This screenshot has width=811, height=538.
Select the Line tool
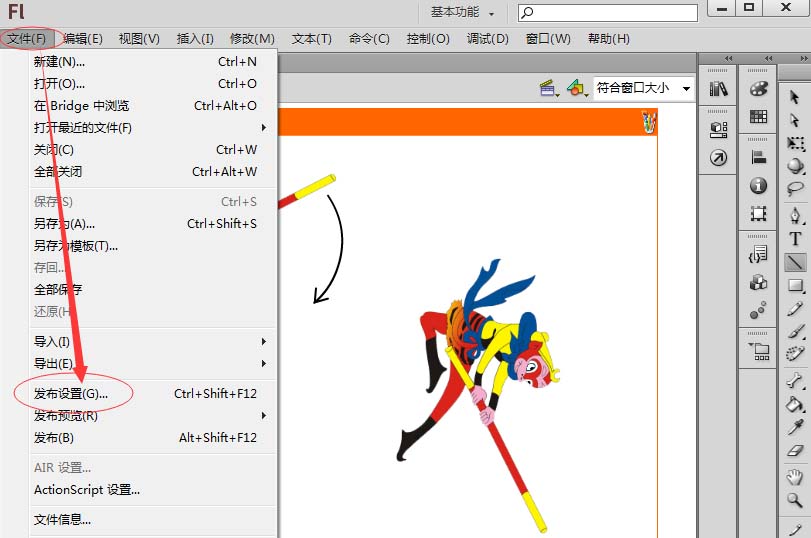795,262
